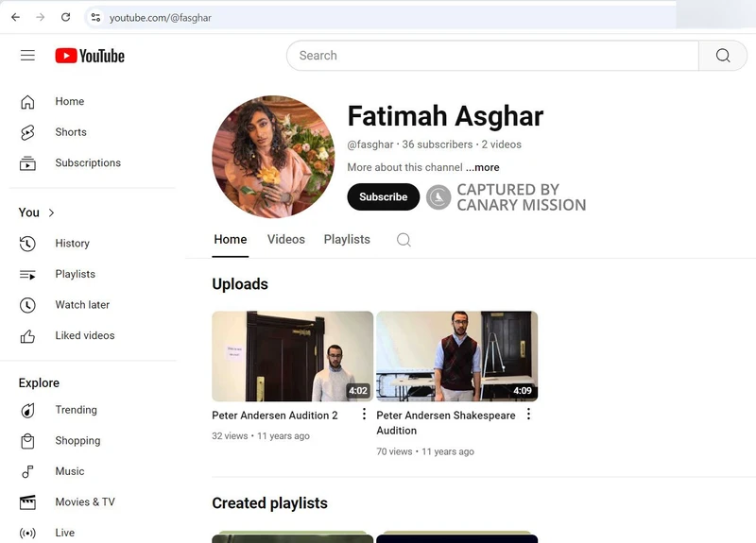The height and width of the screenshot is (543, 756).
Task: Open Home label in the sidebar
Action: point(69,101)
